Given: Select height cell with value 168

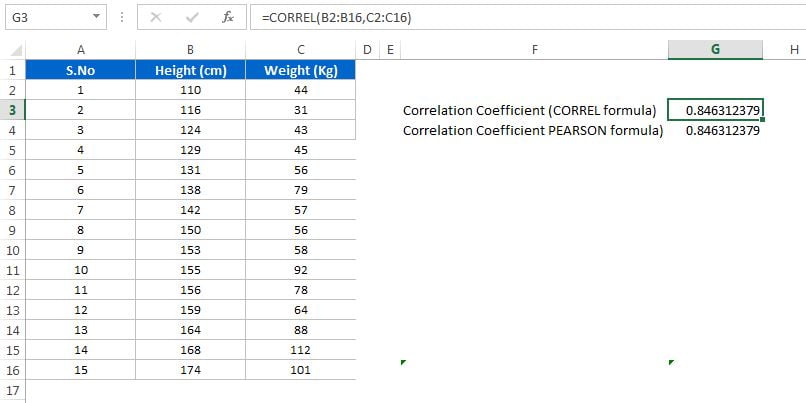Looking at the screenshot, I should coord(191,351).
